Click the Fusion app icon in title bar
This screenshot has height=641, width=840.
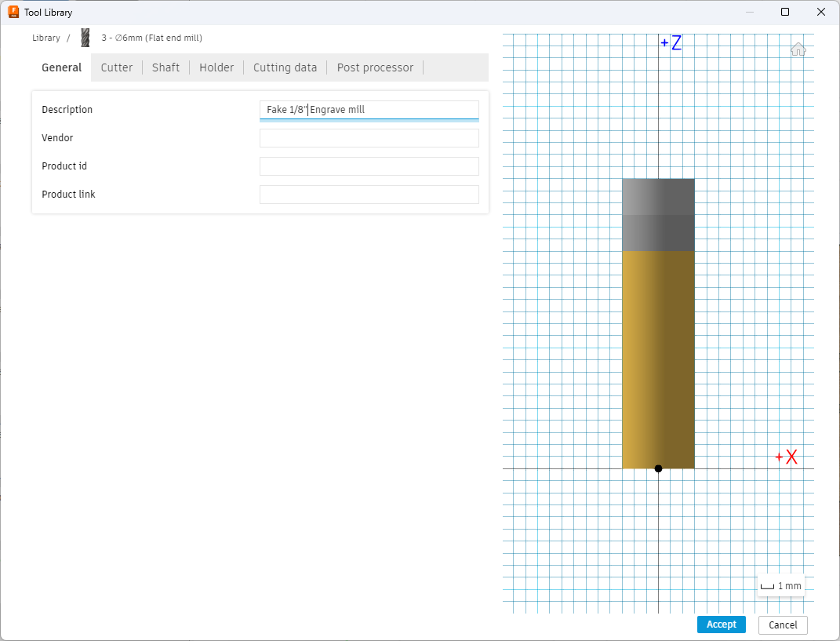[x=13, y=13]
